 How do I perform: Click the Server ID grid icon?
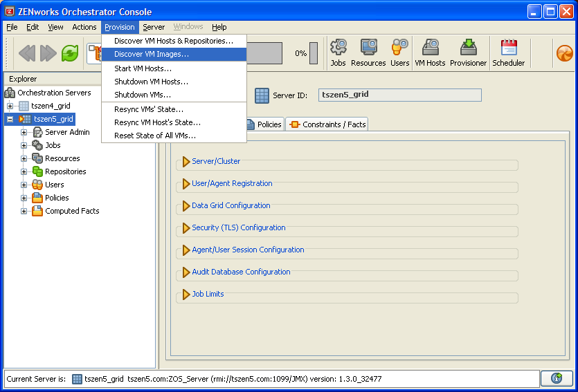(262, 95)
